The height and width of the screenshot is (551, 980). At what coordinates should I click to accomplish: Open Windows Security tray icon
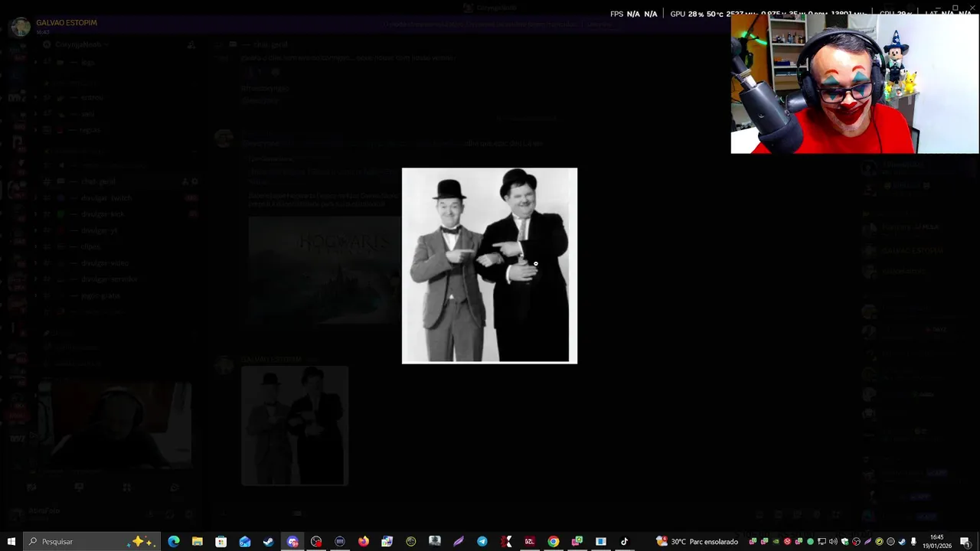click(845, 541)
